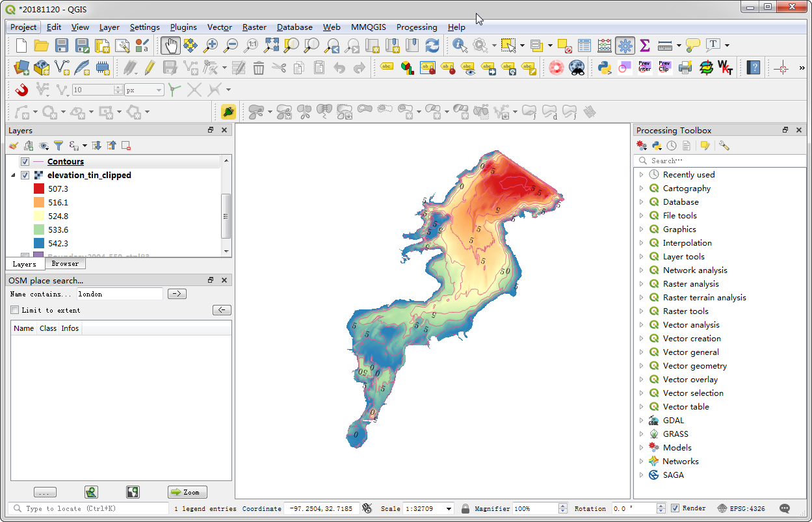812x522 pixels.
Task: Select the Zoom Out magnifier tool
Action: pyautogui.click(x=230, y=45)
